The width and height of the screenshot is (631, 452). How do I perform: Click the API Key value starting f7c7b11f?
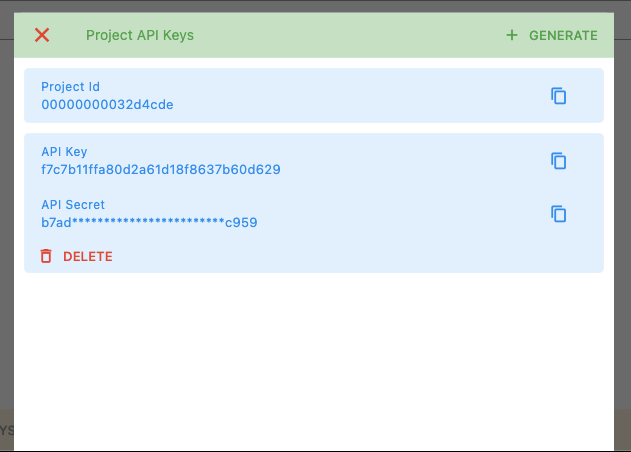160,169
